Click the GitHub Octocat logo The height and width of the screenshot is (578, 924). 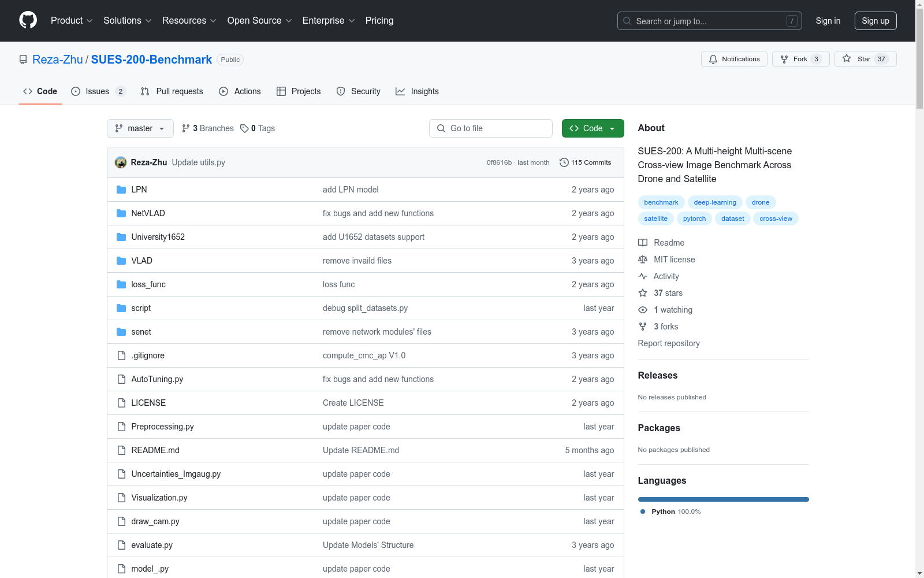pyautogui.click(x=28, y=20)
